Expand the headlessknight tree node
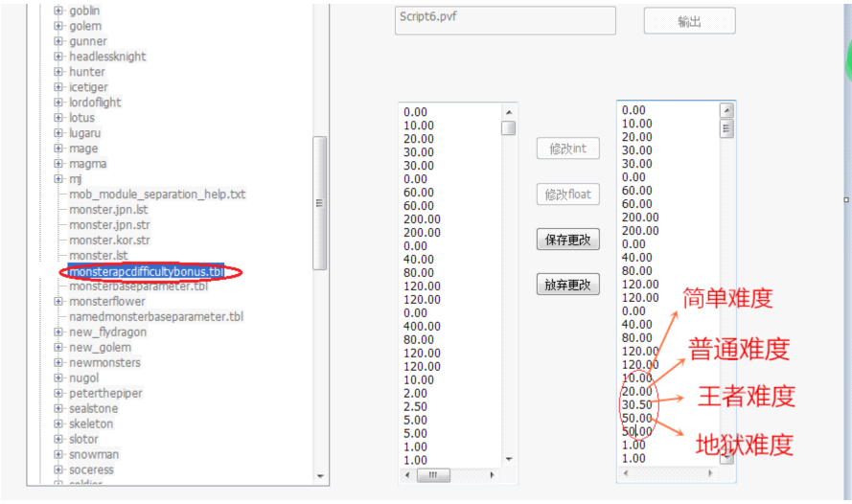The image size is (852, 504). coord(58,57)
